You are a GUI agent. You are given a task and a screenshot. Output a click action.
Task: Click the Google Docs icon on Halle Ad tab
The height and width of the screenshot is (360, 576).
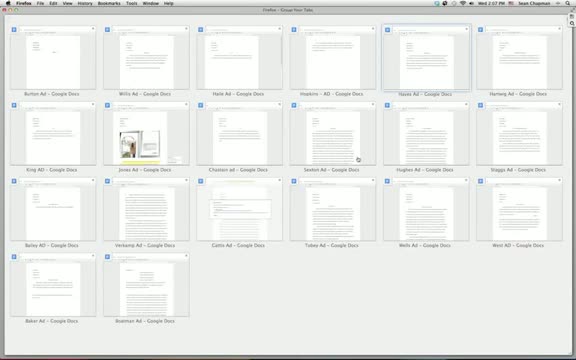pos(201,29)
